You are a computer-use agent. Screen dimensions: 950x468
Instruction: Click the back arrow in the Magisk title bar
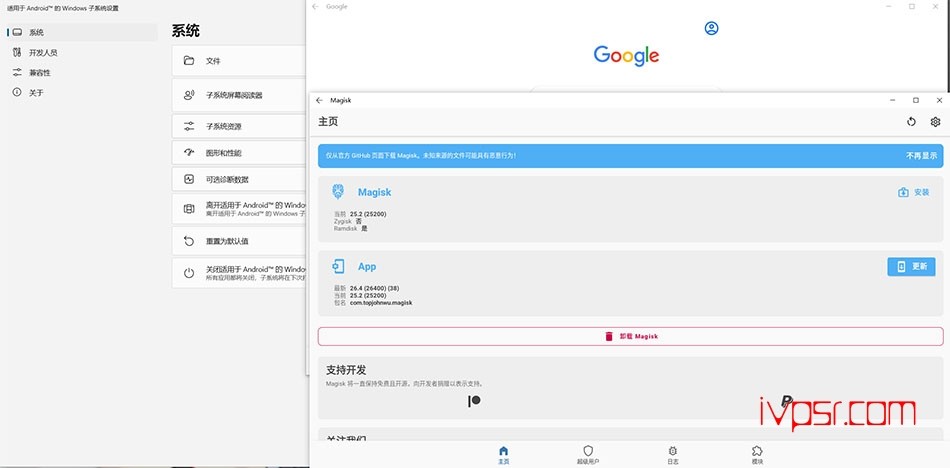[x=319, y=100]
